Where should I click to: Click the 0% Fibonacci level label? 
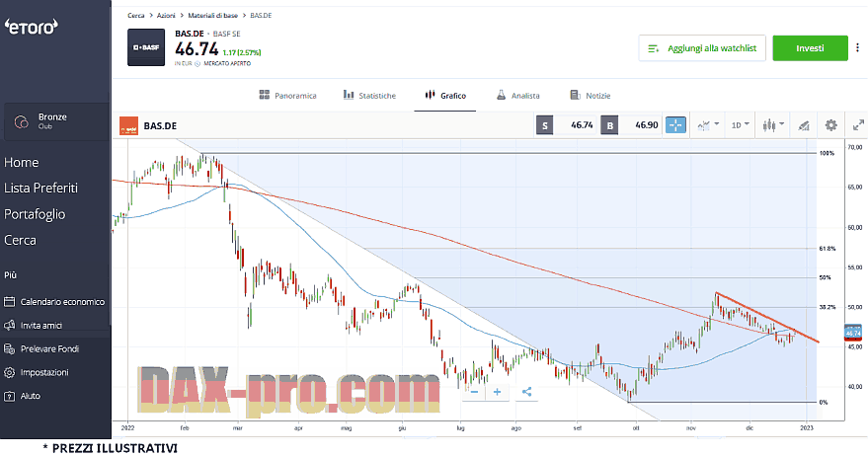[824, 403]
